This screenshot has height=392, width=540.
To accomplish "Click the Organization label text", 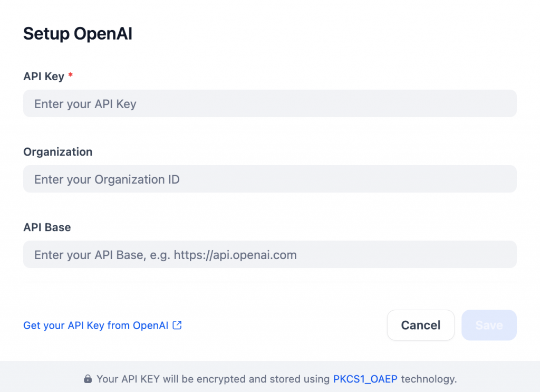I will coord(57,151).
